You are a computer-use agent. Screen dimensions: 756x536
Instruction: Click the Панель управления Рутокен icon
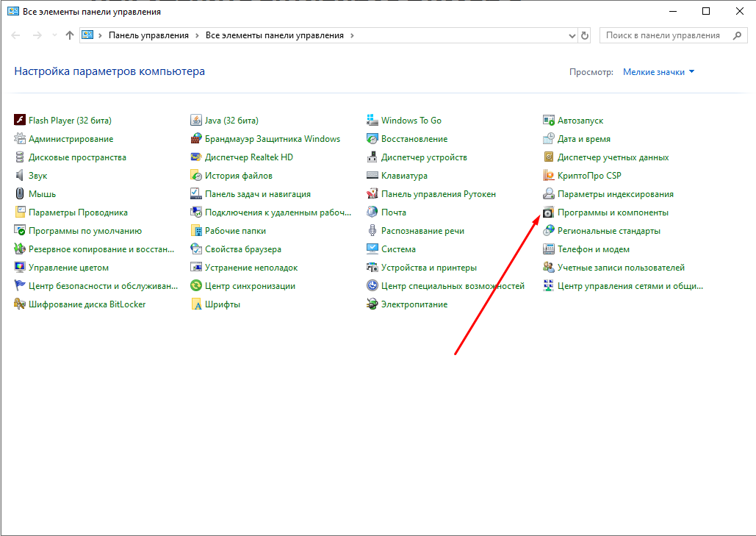click(x=372, y=193)
